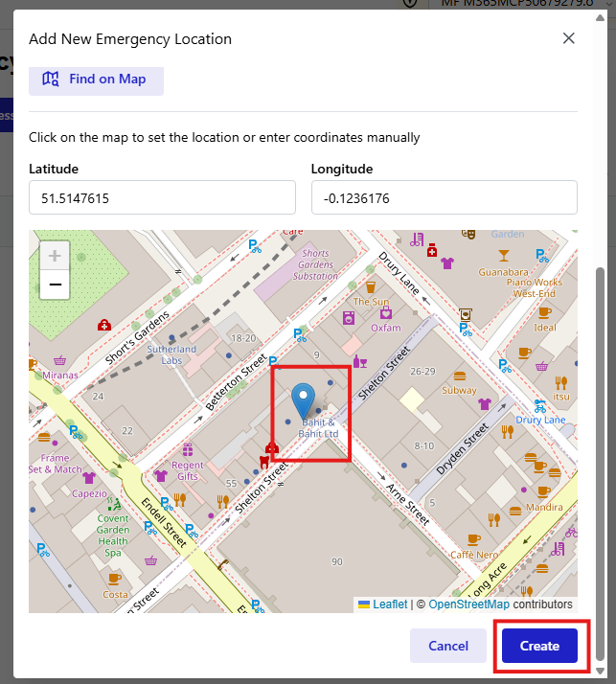Click the Find on Map button
The width and height of the screenshot is (616, 684).
(x=96, y=80)
